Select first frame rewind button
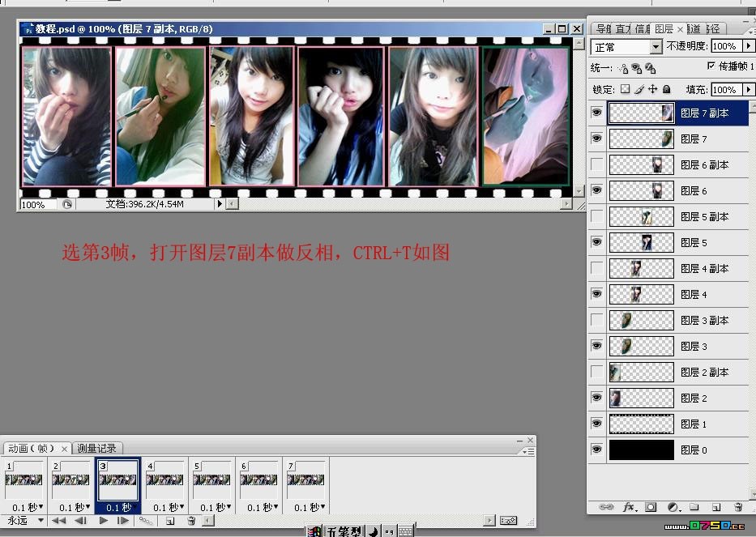756x537 pixels. coord(59,521)
